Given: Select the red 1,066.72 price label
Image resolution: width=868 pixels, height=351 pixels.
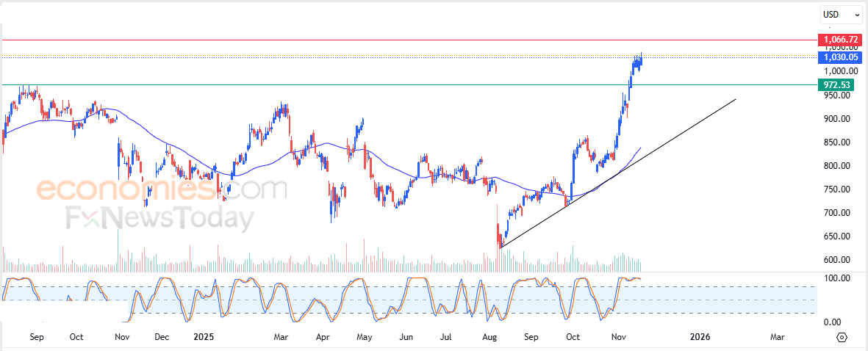Looking at the screenshot, I should (840, 40).
